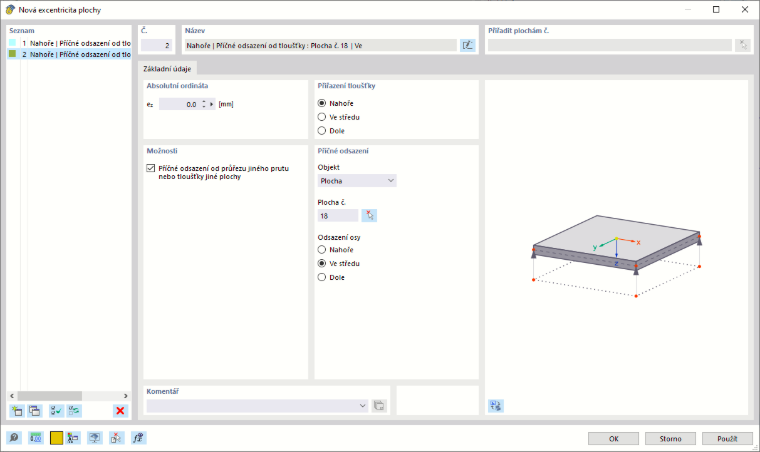Click the select-all checkmarks icon below the list
This screenshot has width=760, height=452.
click(56, 411)
